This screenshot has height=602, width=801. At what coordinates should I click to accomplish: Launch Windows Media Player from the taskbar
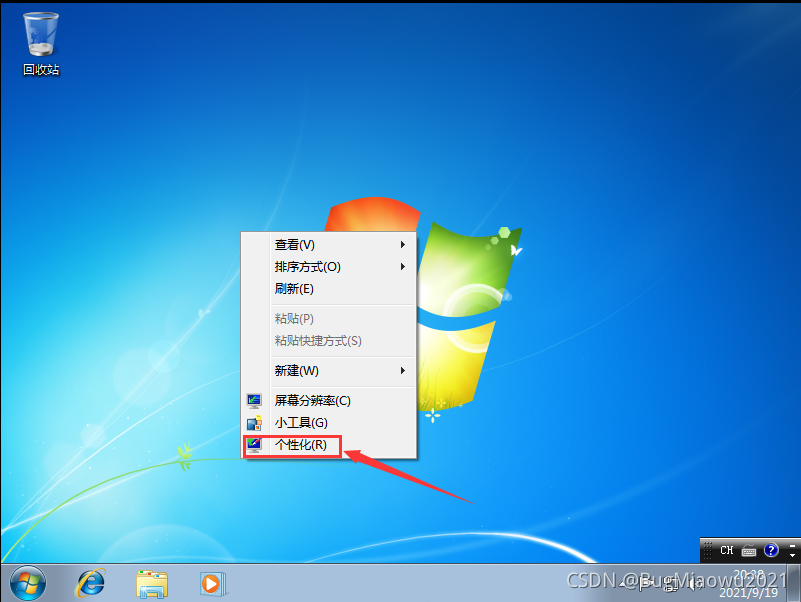click(213, 583)
